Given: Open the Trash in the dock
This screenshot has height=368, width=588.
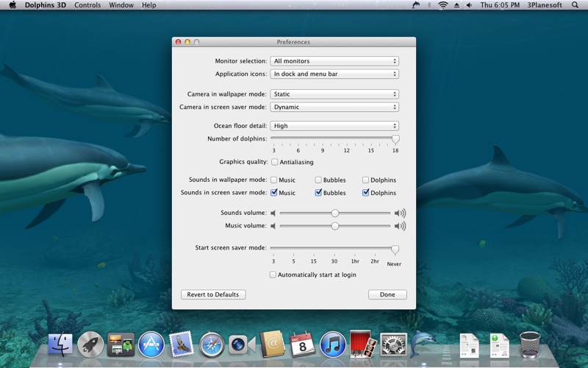Looking at the screenshot, I should tap(530, 344).
